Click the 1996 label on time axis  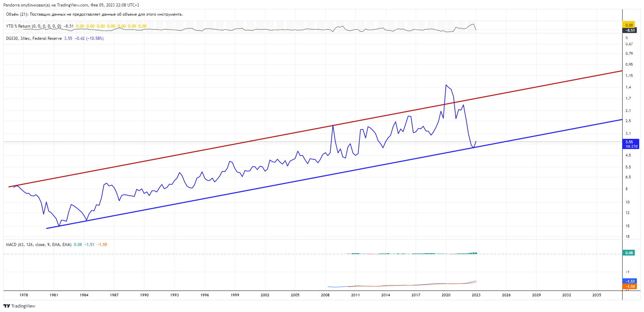[x=205, y=295]
